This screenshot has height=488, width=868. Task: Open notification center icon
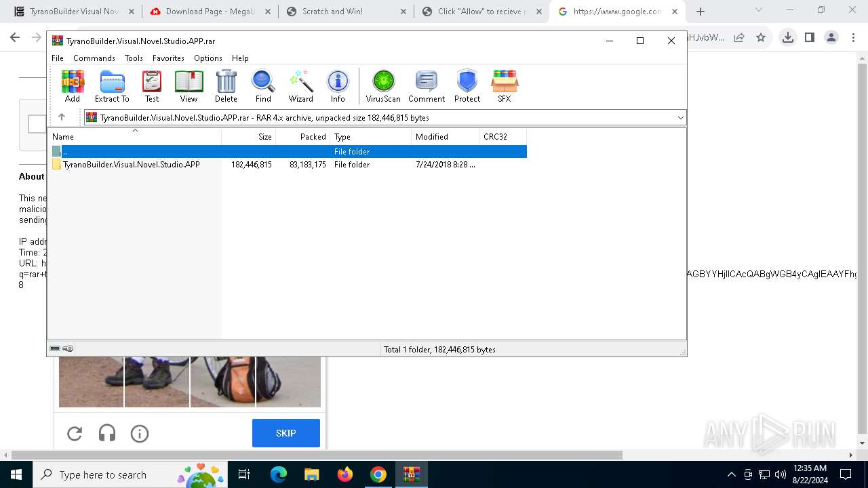click(846, 474)
